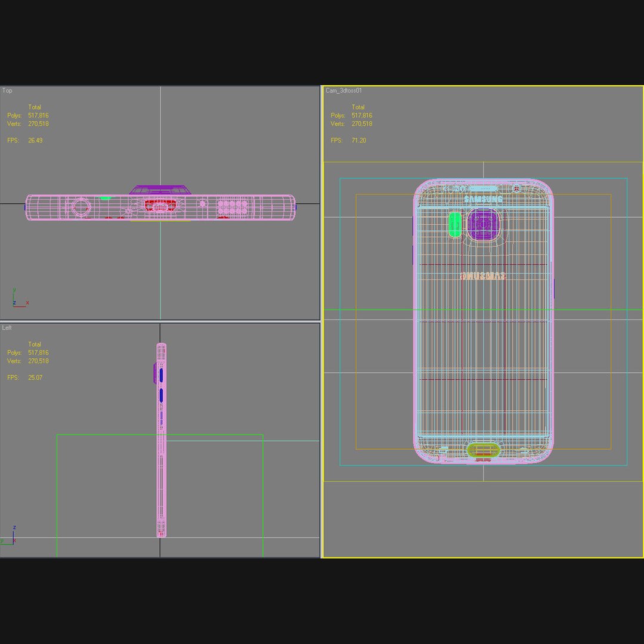Click Polys value 517,816 in Top viewport
644x644 pixels.
coord(38,116)
